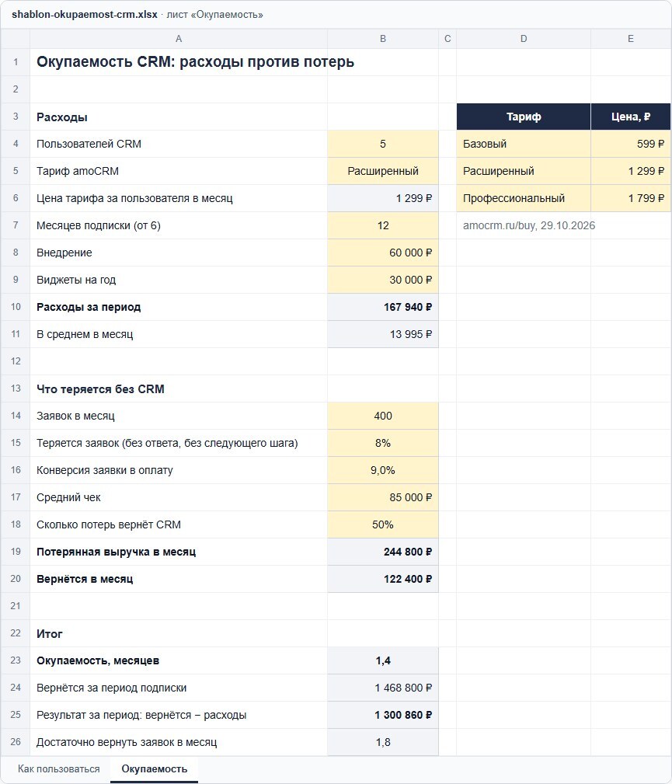Click price cell «599 ₽»
The height and width of the screenshot is (784, 672).
[631, 144]
